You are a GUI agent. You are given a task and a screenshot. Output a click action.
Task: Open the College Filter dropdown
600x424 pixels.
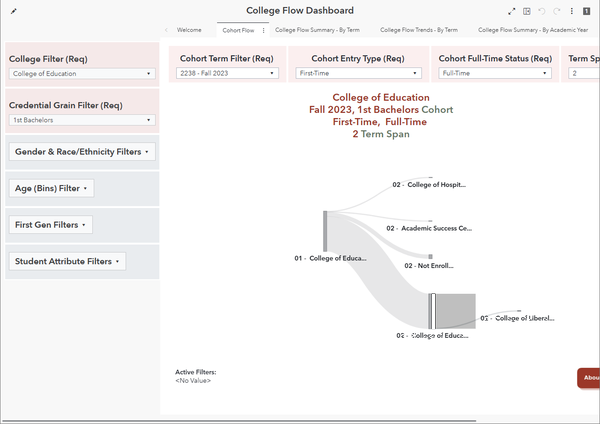click(82, 73)
